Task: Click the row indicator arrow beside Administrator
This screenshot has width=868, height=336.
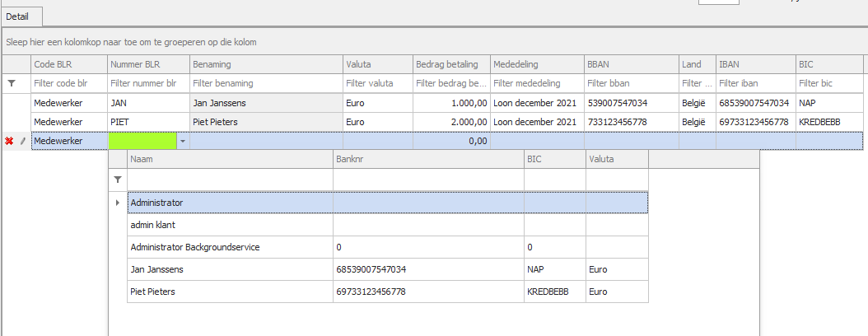Action: pyautogui.click(x=118, y=203)
